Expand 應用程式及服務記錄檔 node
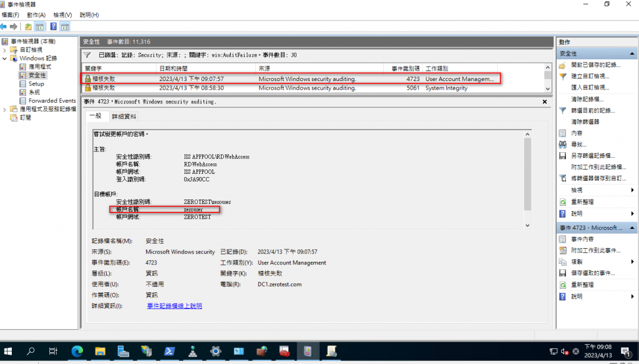Screen dimensions: 639x364 [x=4, y=110]
